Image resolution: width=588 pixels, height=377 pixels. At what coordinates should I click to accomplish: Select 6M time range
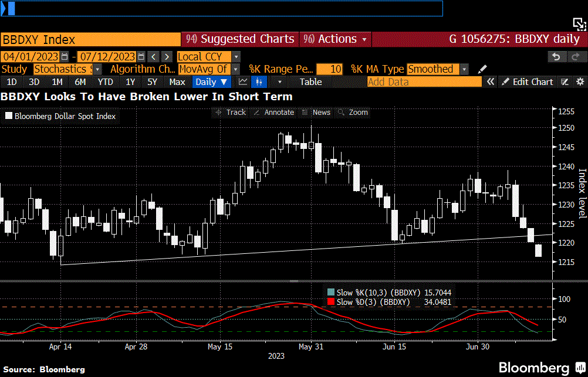(80, 81)
